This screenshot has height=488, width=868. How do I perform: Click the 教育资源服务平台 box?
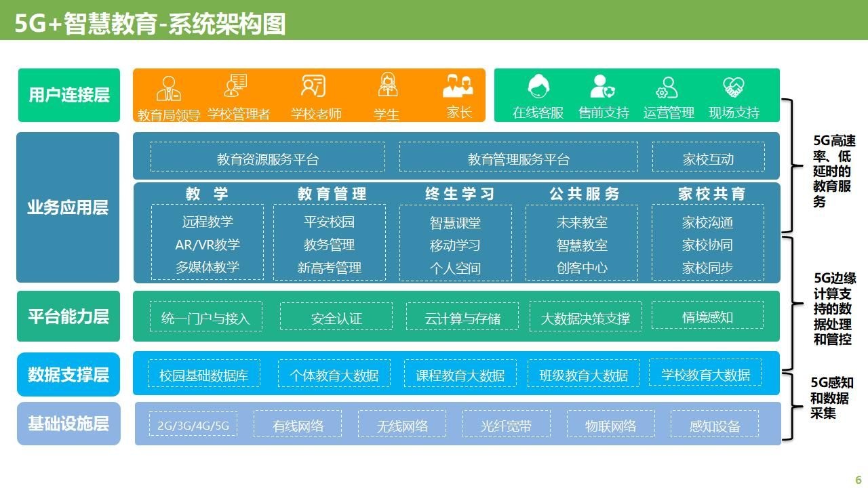(x=268, y=157)
